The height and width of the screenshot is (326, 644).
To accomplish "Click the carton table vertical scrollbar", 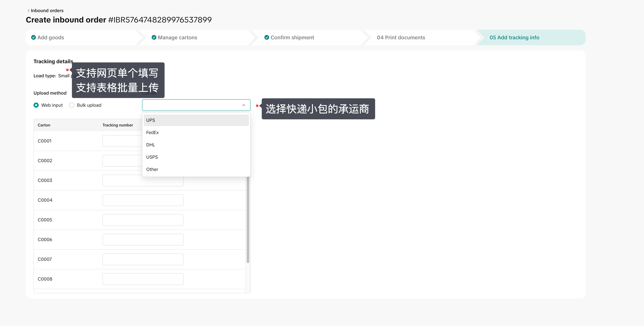I will 248,220.
